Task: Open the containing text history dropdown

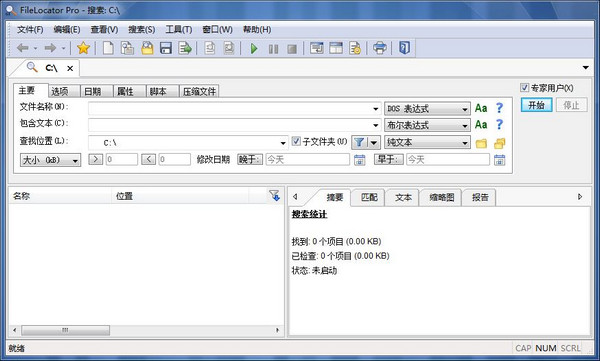Action: 375,126
